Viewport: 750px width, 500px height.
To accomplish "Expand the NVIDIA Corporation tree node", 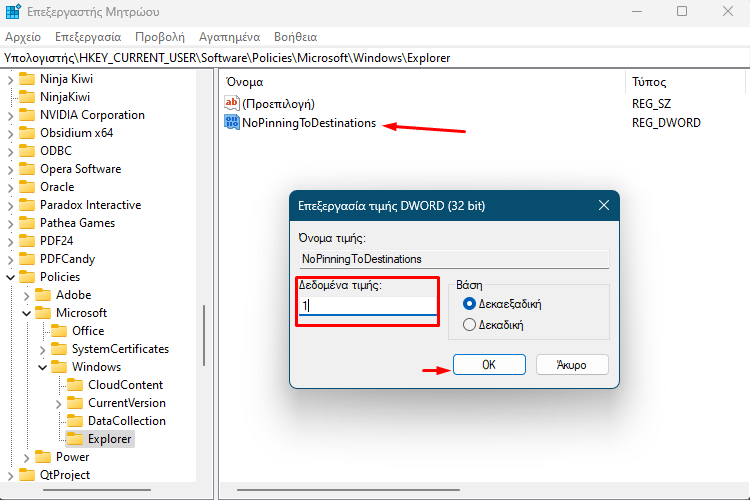I will coord(11,115).
